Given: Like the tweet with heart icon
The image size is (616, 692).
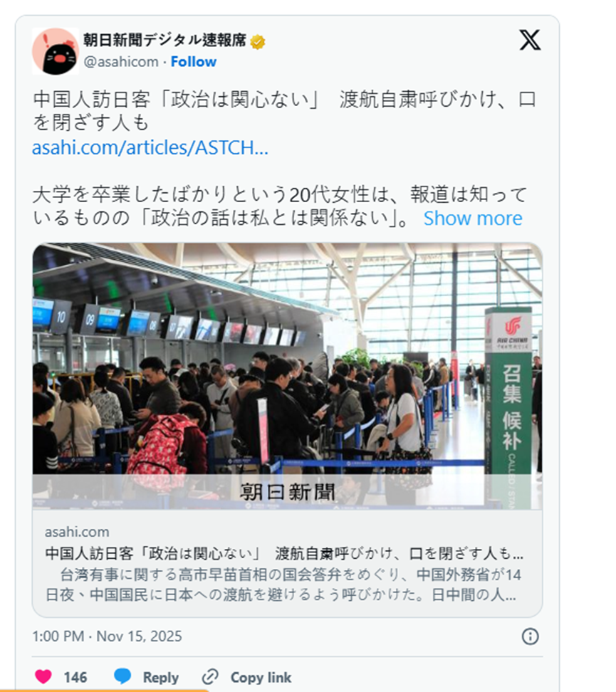Looking at the screenshot, I should 43,676.
